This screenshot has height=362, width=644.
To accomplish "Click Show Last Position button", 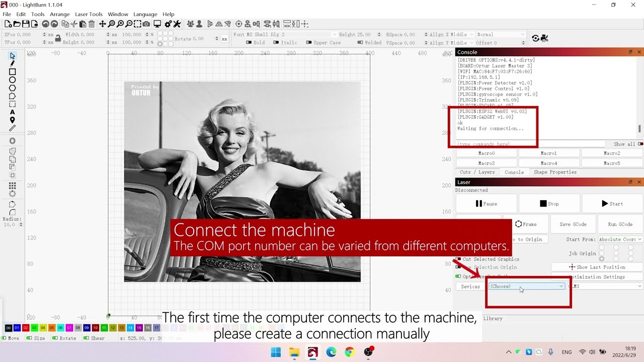I will [x=597, y=267].
